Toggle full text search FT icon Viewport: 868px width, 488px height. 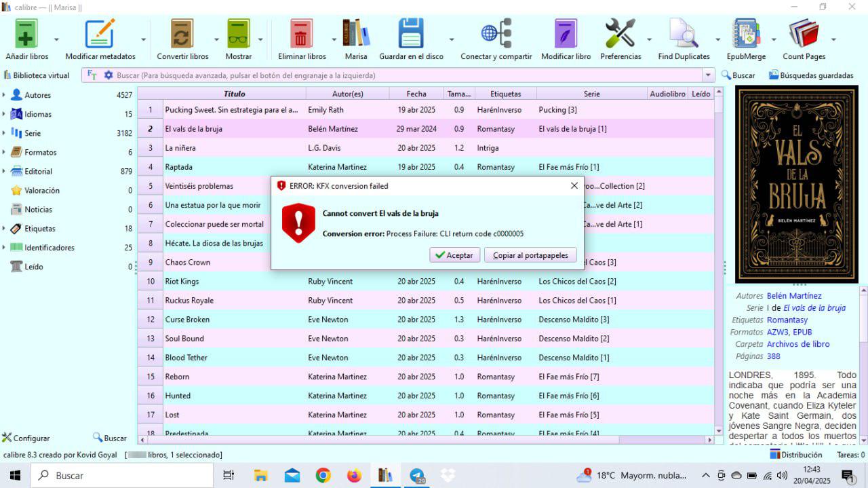pyautogui.click(x=92, y=75)
